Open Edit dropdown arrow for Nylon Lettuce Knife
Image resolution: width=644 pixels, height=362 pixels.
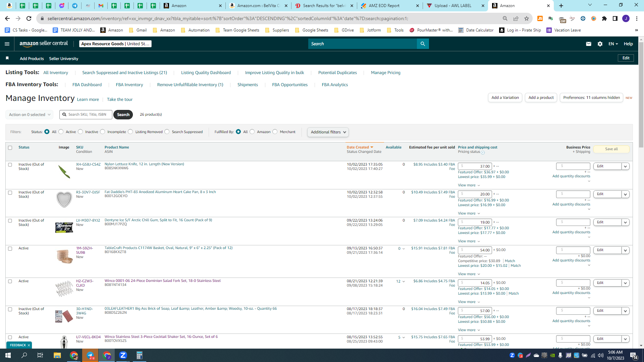[x=626, y=166]
